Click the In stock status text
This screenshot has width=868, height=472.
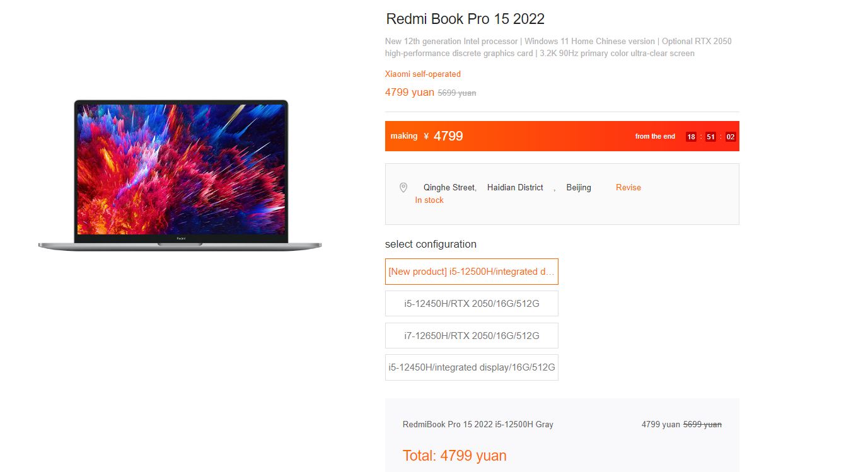[429, 200]
